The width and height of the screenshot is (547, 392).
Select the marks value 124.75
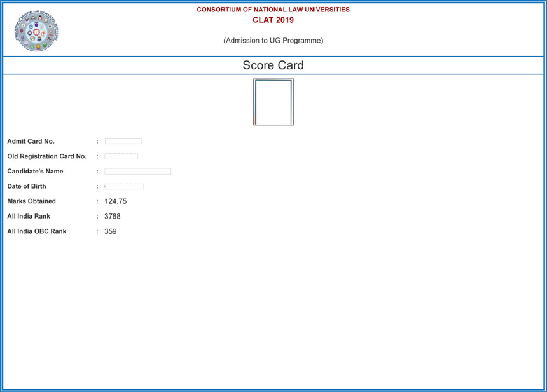(x=116, y=201)
